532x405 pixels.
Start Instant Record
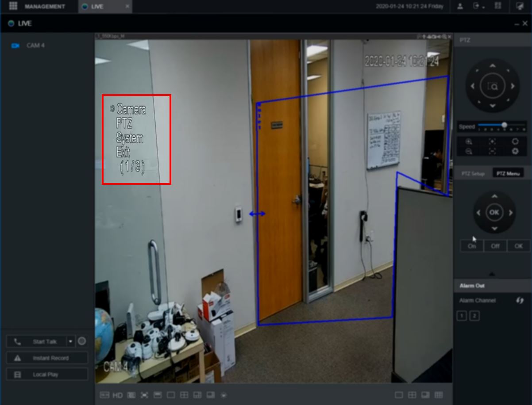[47, 358]
